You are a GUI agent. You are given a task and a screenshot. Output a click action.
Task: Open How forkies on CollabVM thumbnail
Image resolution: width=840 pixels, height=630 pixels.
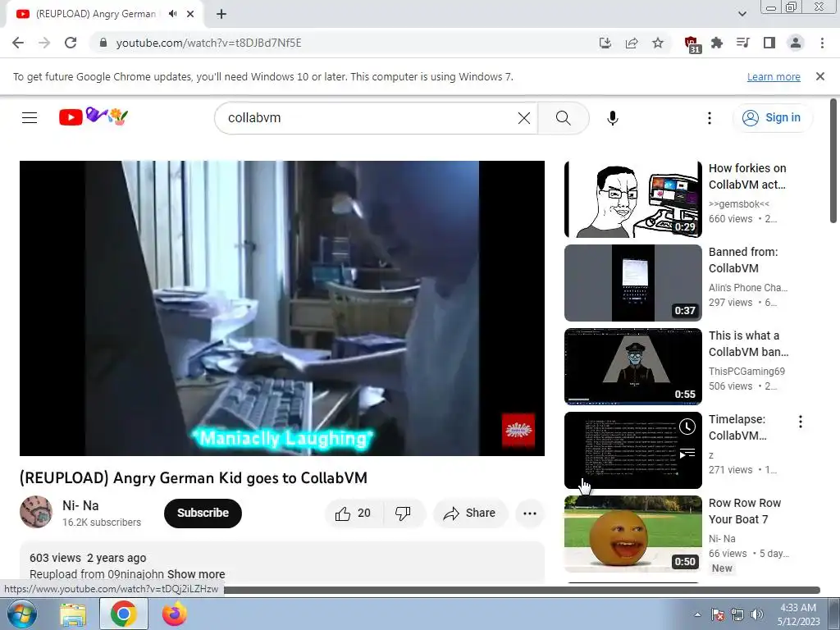pyautogui.click(x=632, y=199)
